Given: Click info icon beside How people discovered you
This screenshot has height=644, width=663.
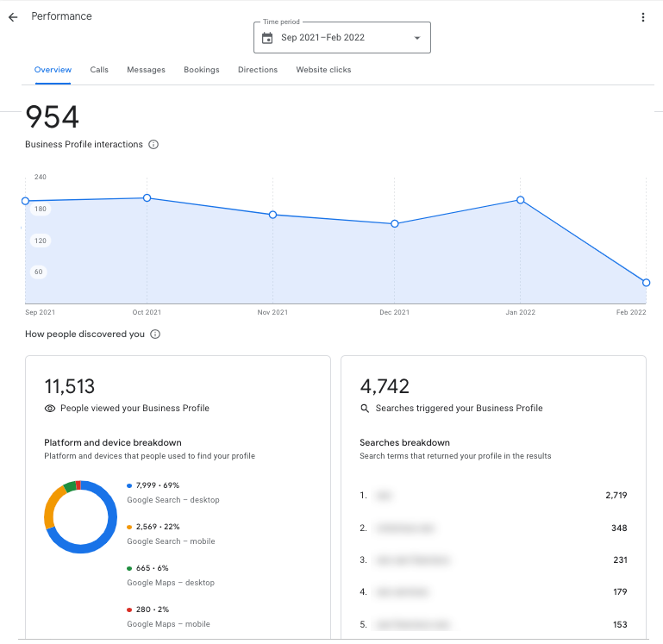Looking at the screenshot, I should (x=155, y=335).
